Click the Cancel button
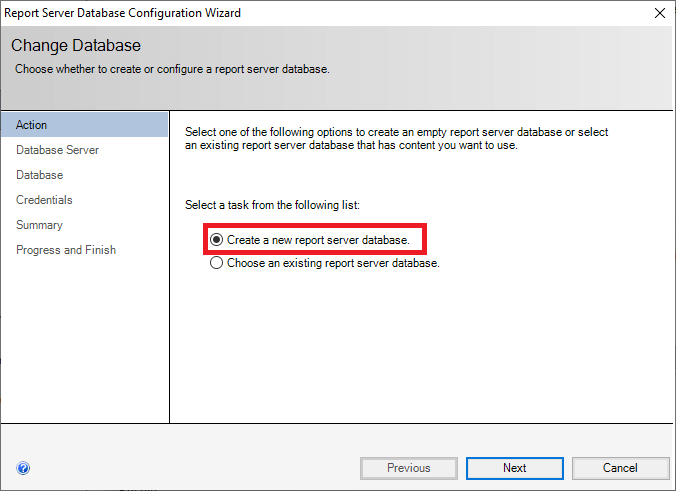677x491 pixels. pos(620,468)
